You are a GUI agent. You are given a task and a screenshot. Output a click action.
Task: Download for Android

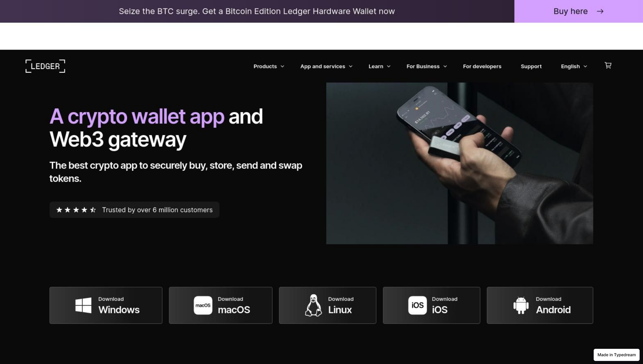540,305
